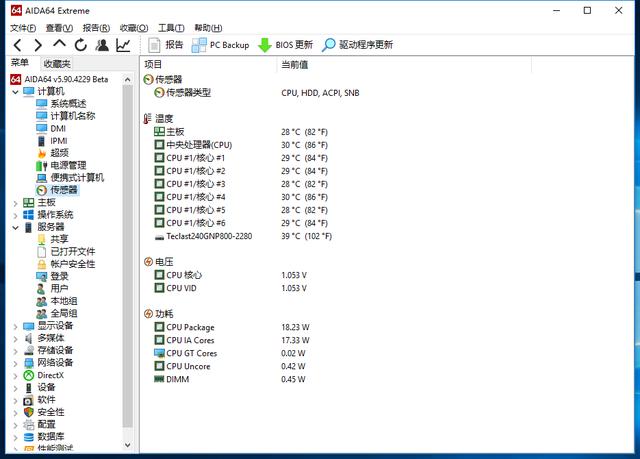Viewport: 640px width, 459px height.
Task: Click tree scrollbar up arrow
Action: 127,80
